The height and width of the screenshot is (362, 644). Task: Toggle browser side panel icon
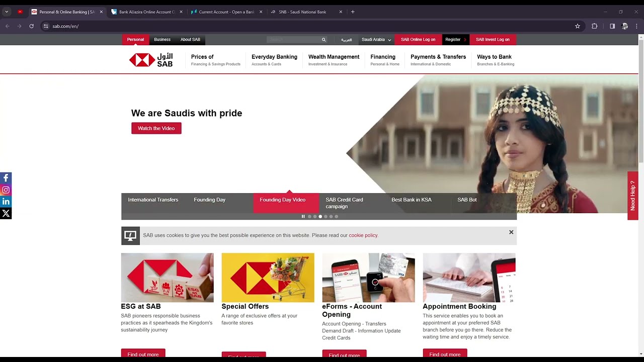point(612,26)
